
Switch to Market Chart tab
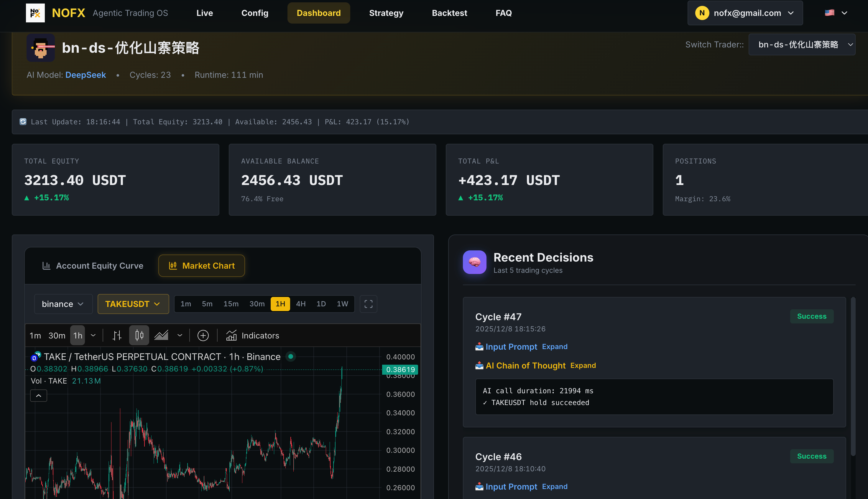pos(202,266)
